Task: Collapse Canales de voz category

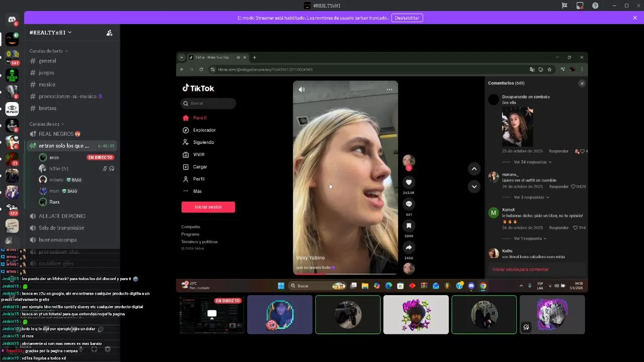Action: point(46,124)
